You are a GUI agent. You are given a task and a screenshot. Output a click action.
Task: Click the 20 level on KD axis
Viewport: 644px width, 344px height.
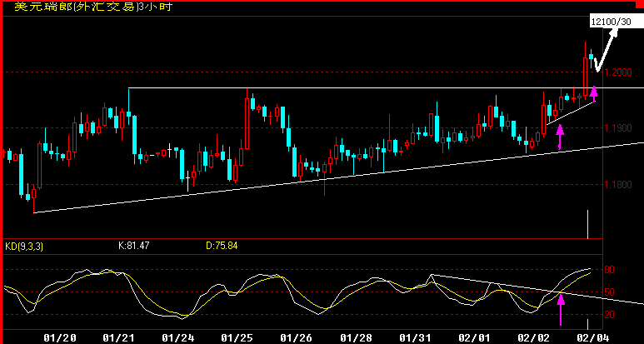pos(611,316)
